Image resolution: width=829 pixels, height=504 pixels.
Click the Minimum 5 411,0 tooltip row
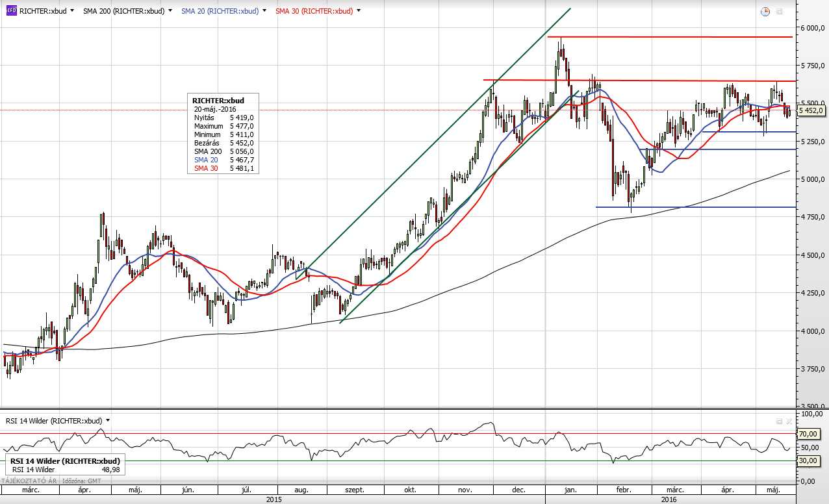point(223,134)
